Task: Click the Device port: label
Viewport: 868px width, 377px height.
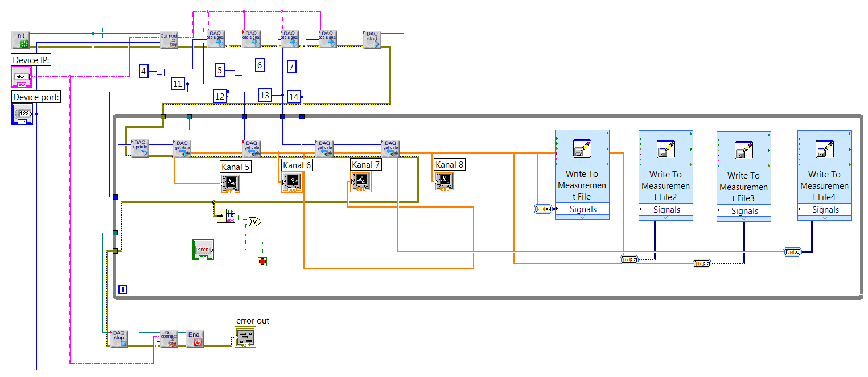Action: (37, 97)
